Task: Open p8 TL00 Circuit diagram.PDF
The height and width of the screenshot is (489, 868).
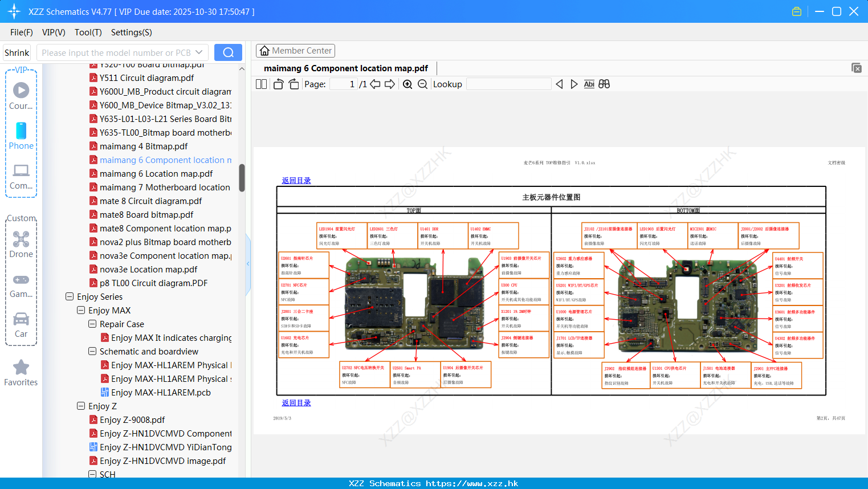Action: click(148, 283)
